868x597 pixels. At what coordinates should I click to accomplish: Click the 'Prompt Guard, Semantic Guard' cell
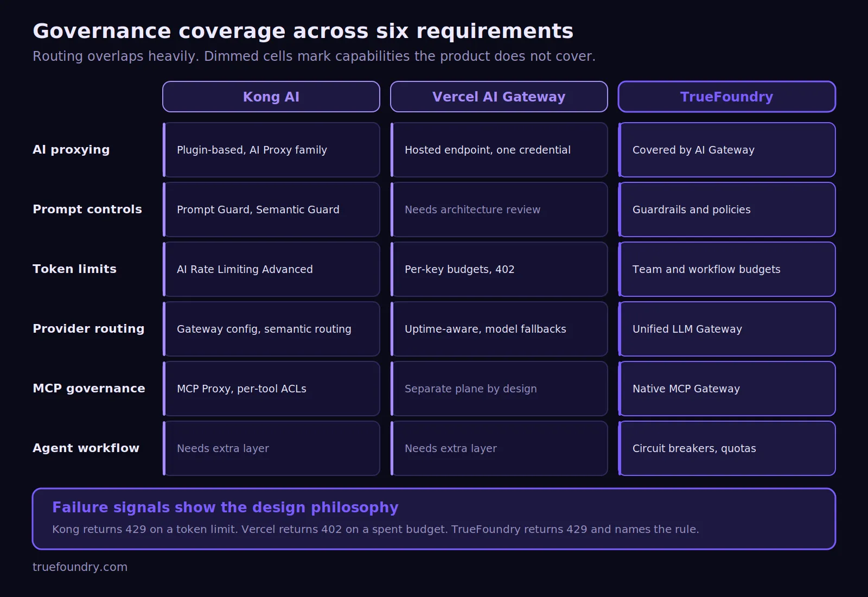[271, 209]
